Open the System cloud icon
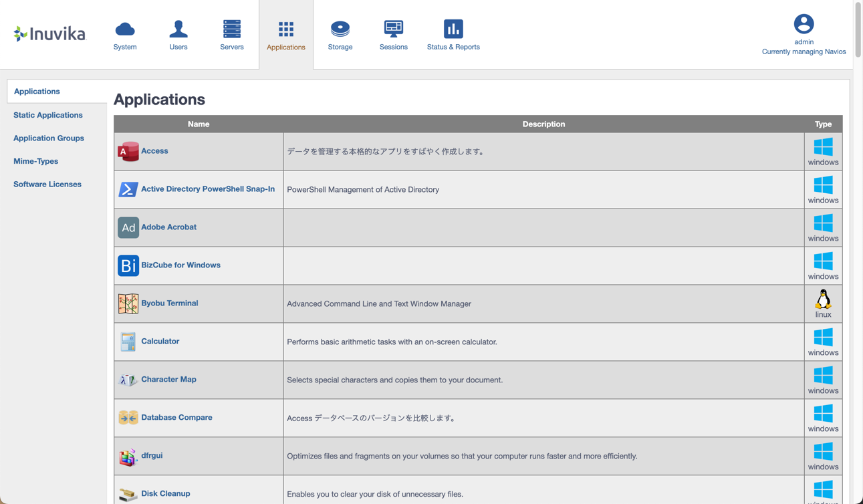This screenshot has width=863, height=504. (x=125, y=29)
